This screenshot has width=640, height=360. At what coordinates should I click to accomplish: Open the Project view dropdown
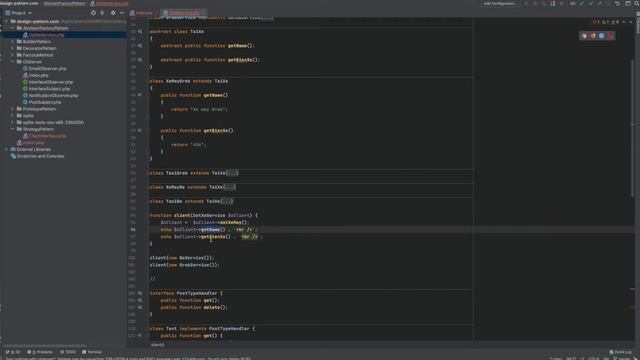(x=18, y=13)
